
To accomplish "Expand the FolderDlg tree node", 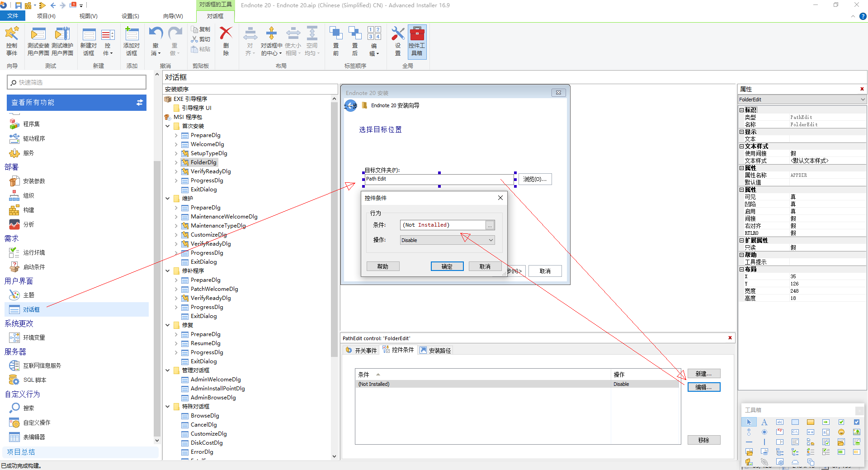I will click(176, 162).
